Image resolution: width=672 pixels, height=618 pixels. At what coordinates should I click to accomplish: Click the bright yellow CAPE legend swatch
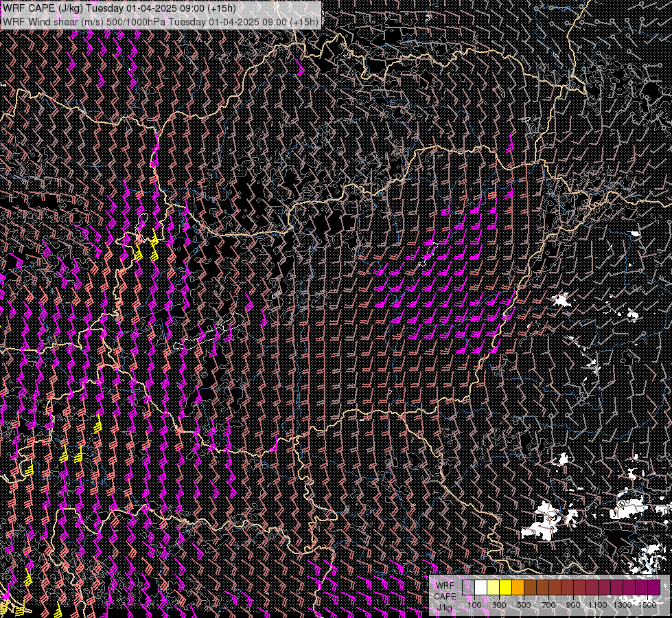[x=506, y=588]
